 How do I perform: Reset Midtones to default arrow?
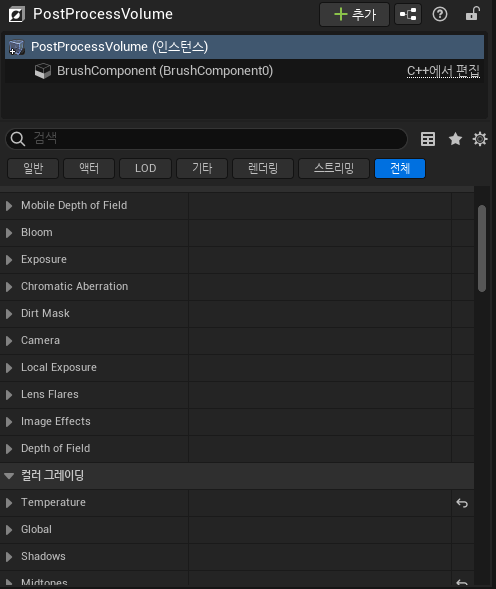462,583
